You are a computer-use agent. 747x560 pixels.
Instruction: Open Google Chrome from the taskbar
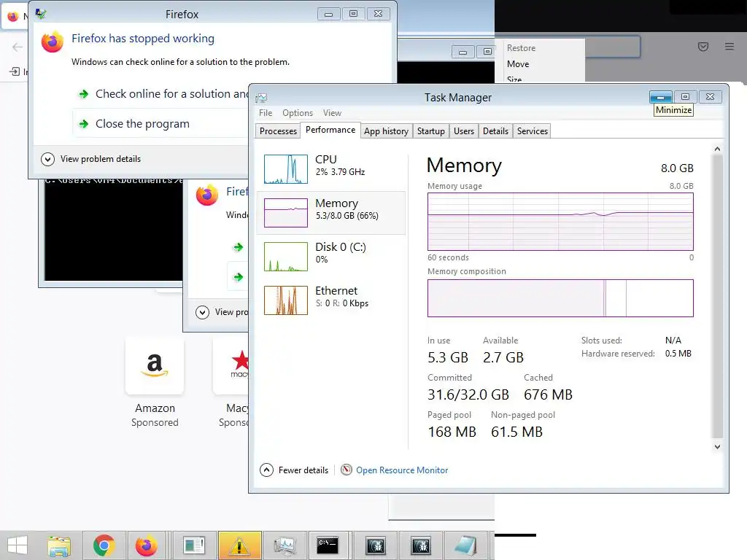click(x=104, y=545)
